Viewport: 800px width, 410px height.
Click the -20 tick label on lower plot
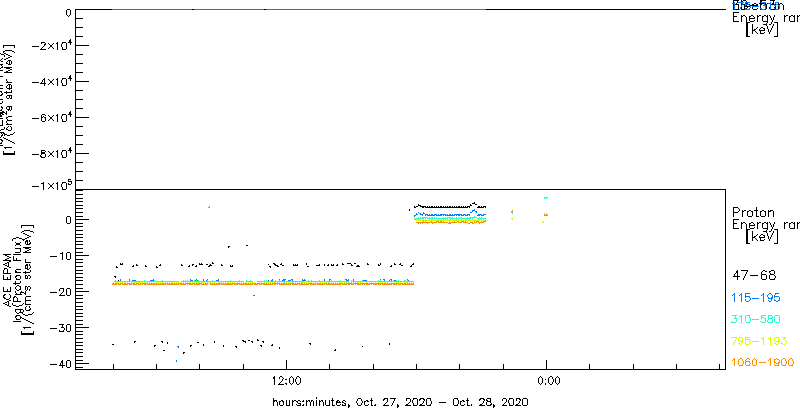pos(61,291)
